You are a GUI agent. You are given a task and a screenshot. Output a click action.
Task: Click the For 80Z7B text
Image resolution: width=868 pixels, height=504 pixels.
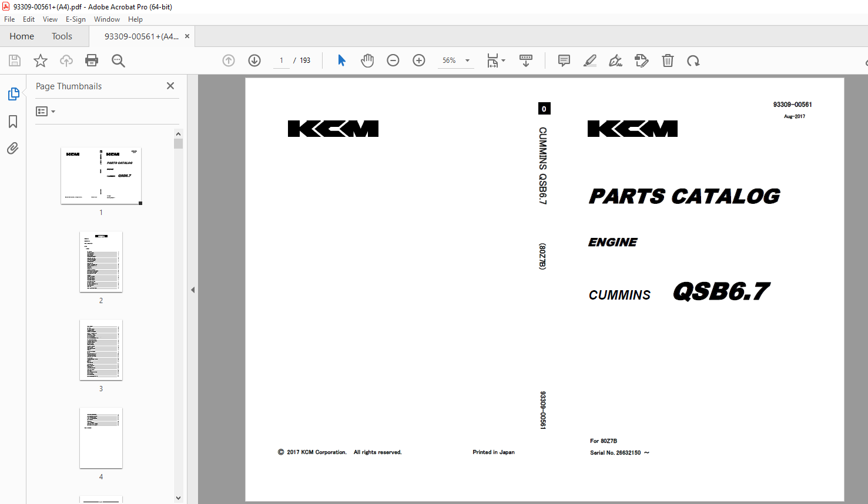coord(604,441)
